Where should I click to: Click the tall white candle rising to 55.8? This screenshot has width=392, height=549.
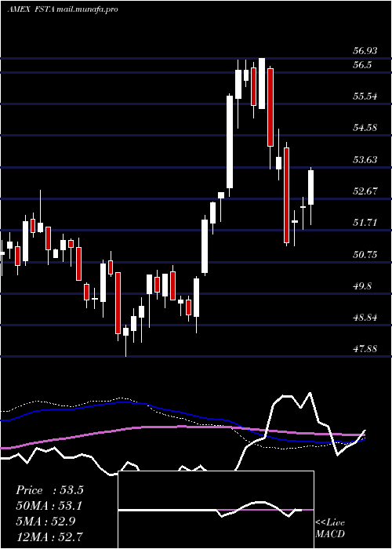coord(230,142)
